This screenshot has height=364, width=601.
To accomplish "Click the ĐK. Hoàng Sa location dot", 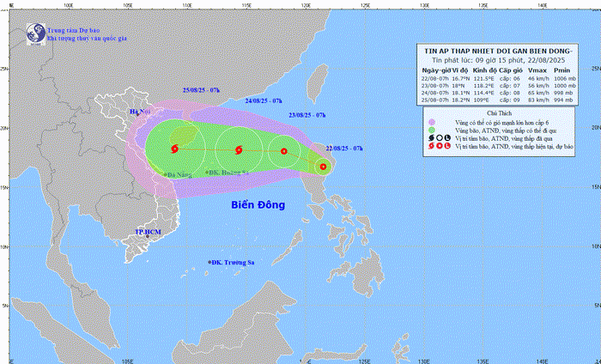I will point(207,173).
